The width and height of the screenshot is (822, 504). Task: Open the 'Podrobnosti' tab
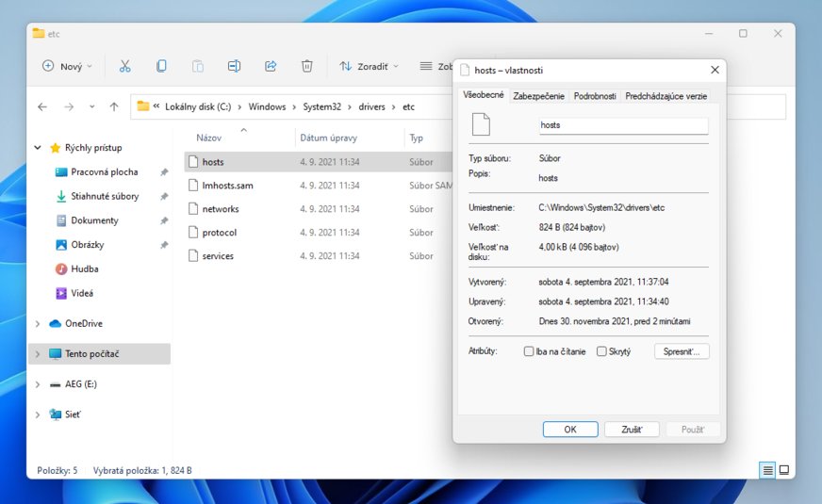click(x=595, y=96)
